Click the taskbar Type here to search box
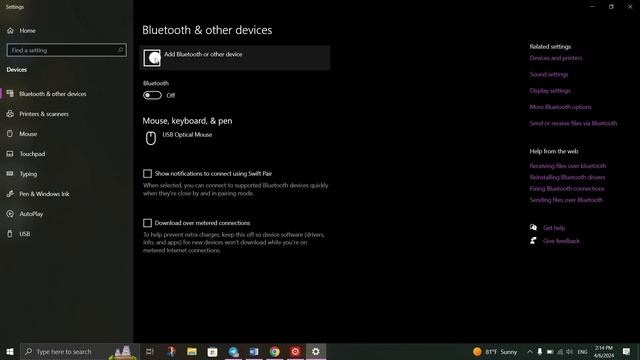640x360 pixels. tap(80, 351)
